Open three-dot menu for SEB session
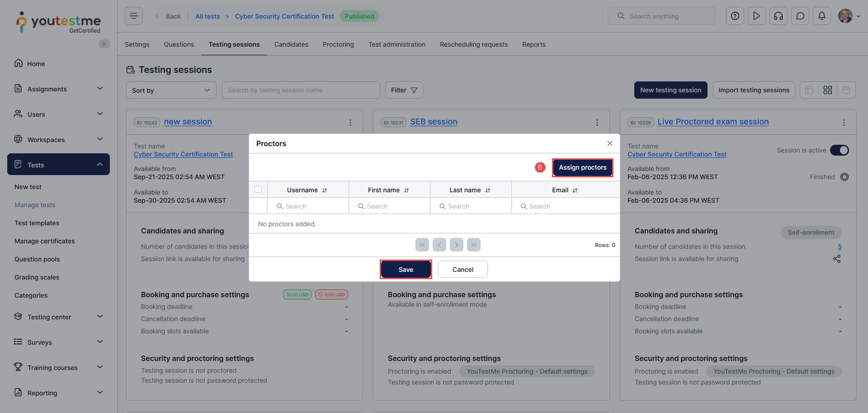This screenshot has width=868, height=413. pyautogui.click(x=597, y=123)
